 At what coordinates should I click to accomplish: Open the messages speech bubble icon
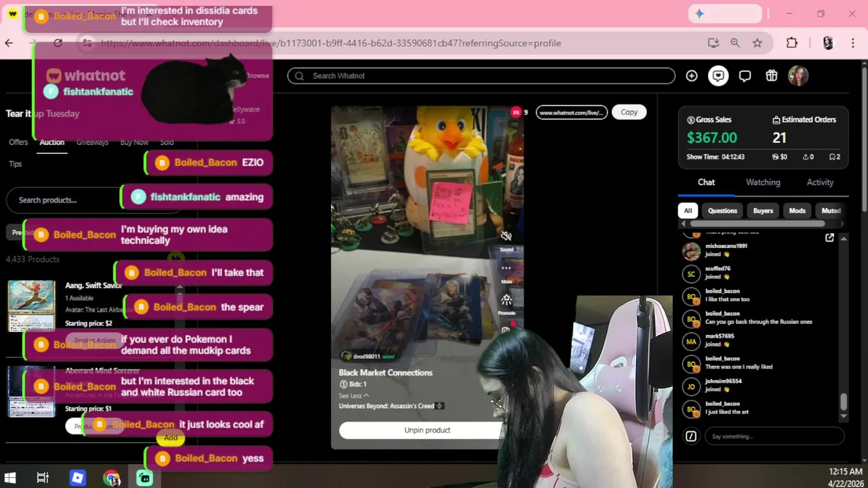[745, 76]
